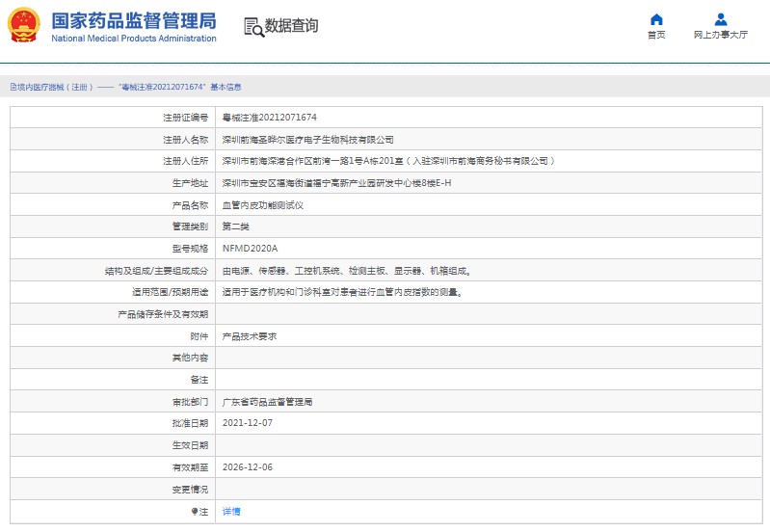The width and height of the screenshot is (770, 532).
Task: Click the 网上办事大厅 label
Action: point(721,35)
